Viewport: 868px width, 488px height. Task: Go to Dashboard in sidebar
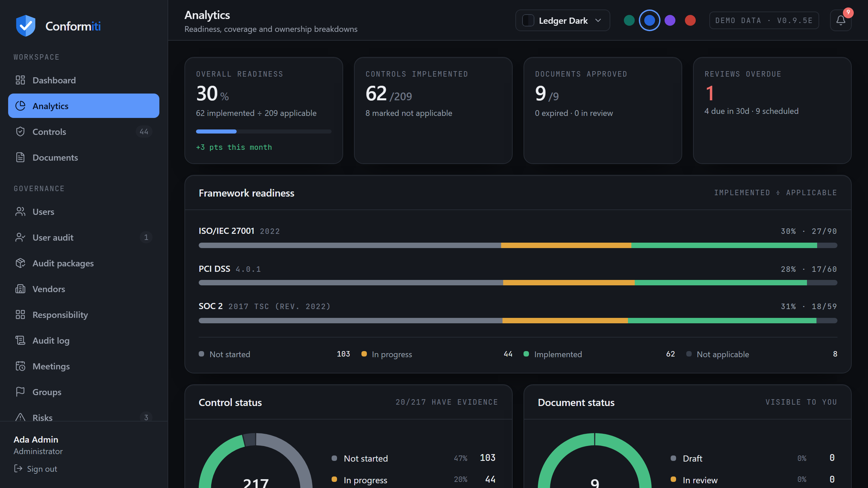click(84, 80)
